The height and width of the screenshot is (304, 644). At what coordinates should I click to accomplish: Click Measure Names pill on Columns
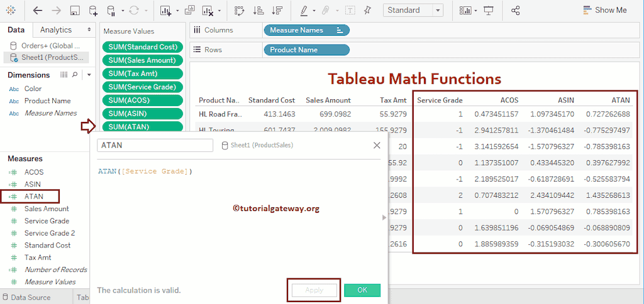tap(306, 30)
